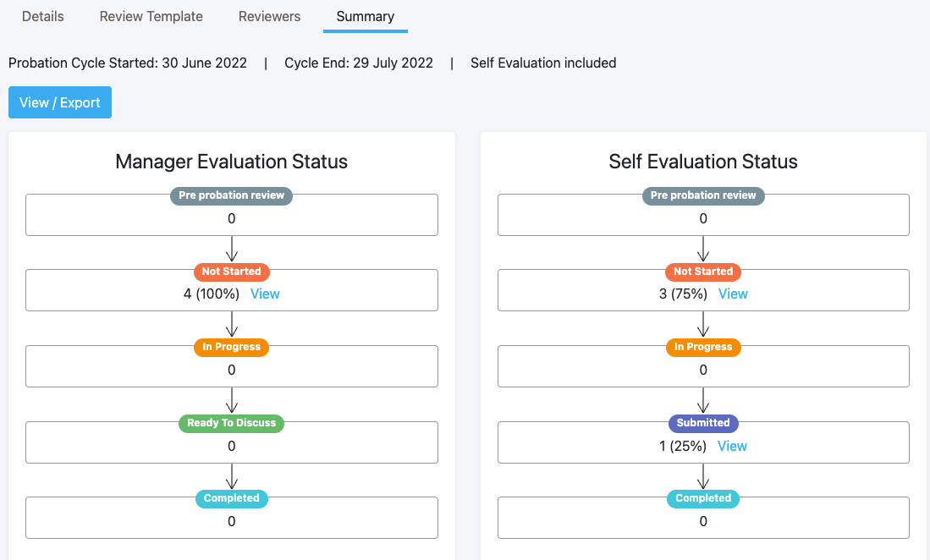Click manager In Progress badge

pyautogui.click(x=231, y=348)
